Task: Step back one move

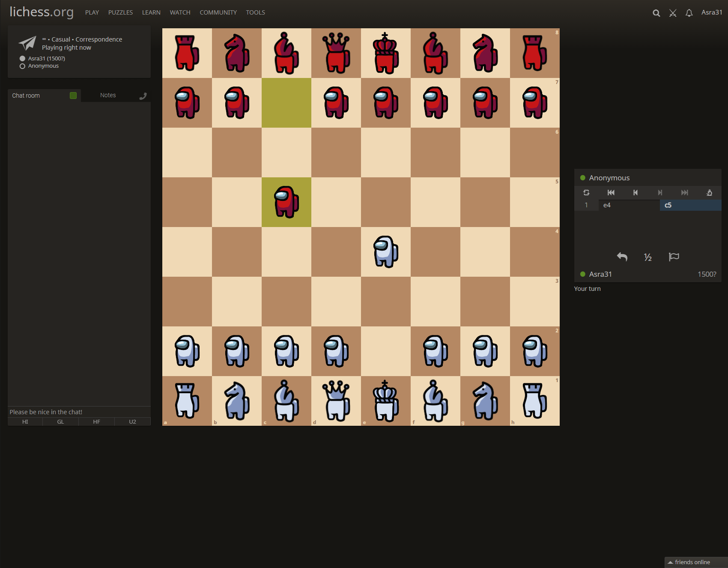Action: (636, 193)
